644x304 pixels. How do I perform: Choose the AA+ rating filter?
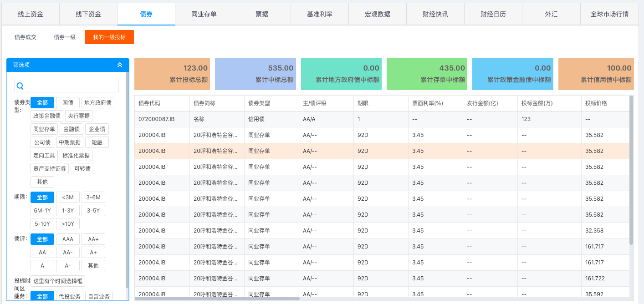[x=93, y=239]
